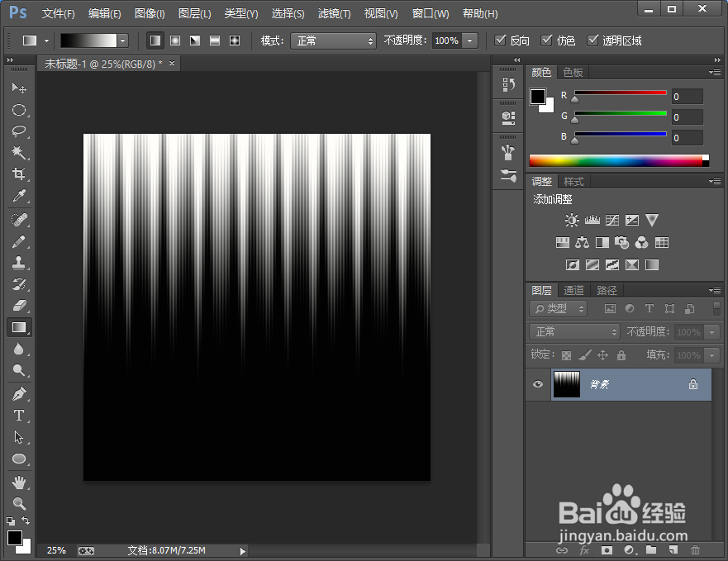Open the gradient picker dropdown arrow
Image resolution: width=728 pixels, height=561 pixels.
tap(122, 40)
